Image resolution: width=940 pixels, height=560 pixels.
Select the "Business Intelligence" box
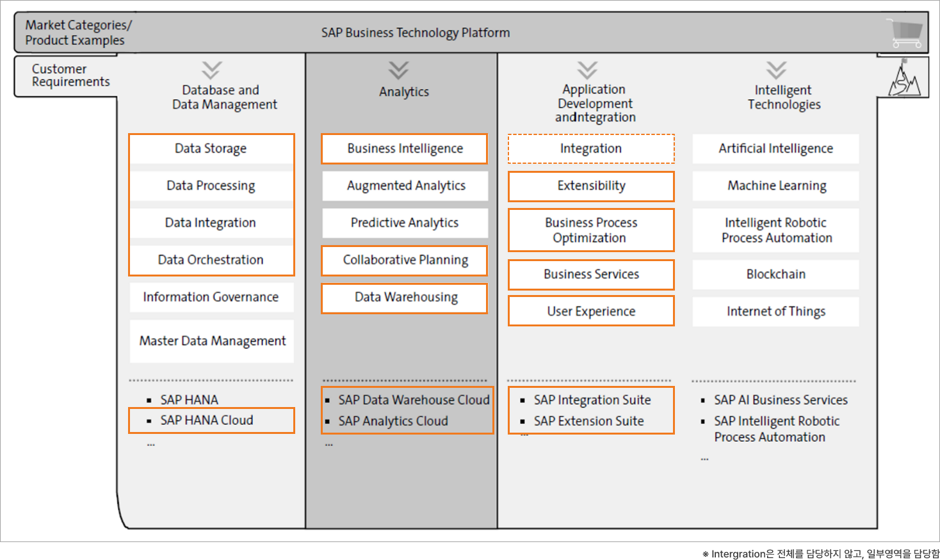(x=405, y=148)
